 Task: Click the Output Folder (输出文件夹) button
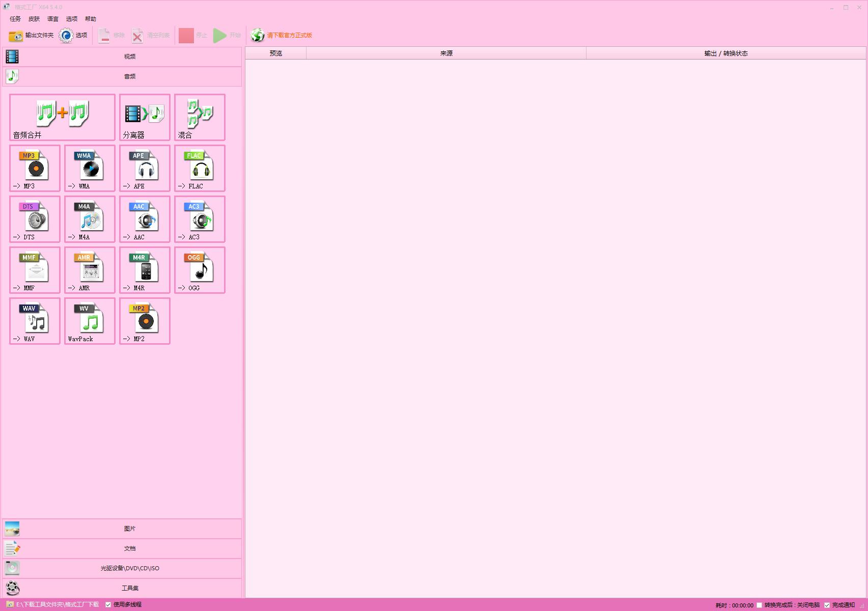point(31,35)
